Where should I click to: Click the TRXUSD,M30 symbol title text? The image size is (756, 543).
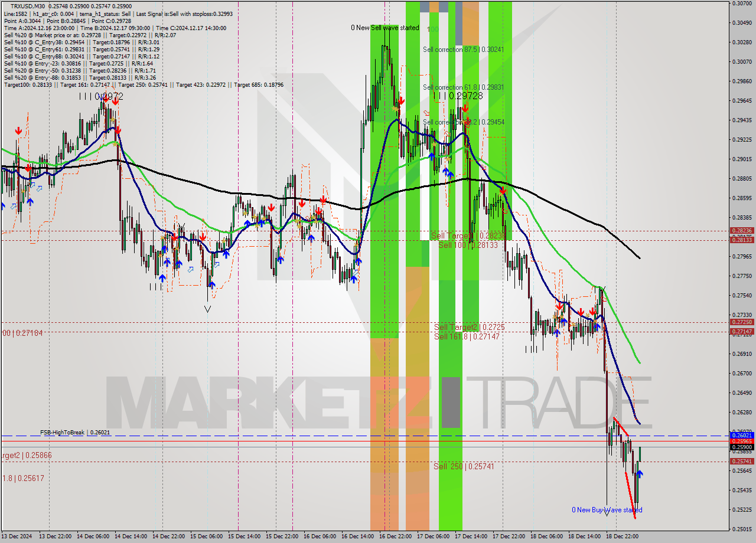coord(28,6)
